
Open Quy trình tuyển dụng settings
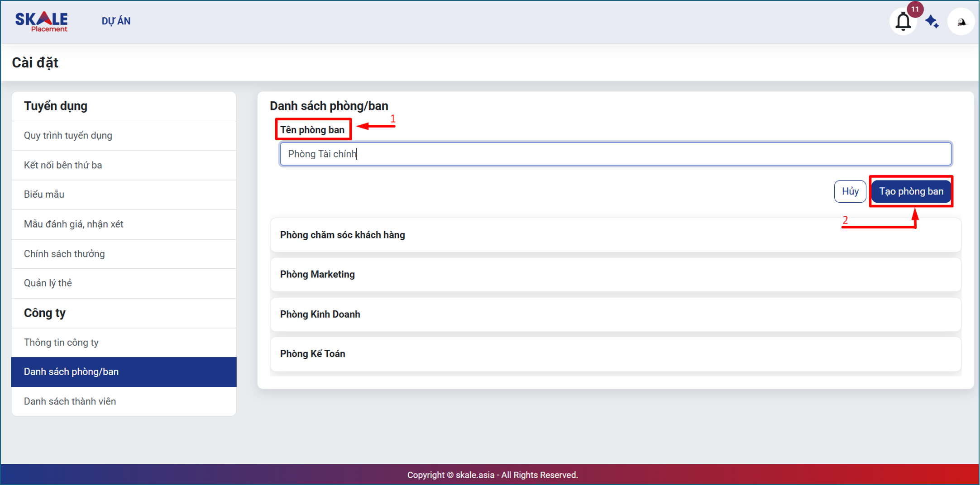(x=68, y=135)
